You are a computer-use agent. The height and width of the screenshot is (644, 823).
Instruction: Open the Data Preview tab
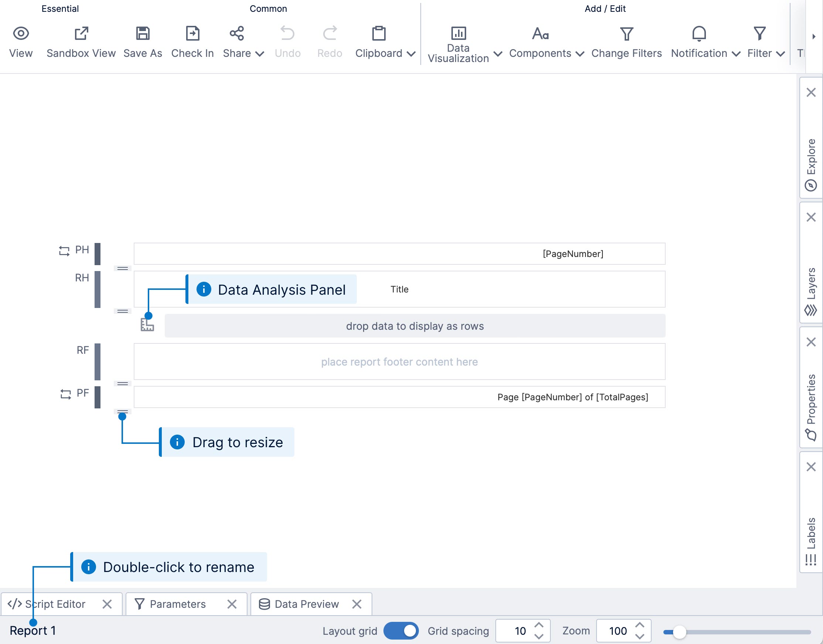[306, 604]
